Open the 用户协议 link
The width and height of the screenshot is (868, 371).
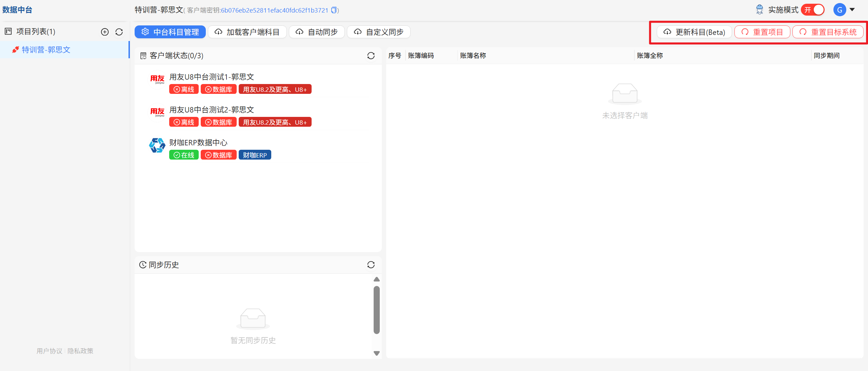[50, 351]
